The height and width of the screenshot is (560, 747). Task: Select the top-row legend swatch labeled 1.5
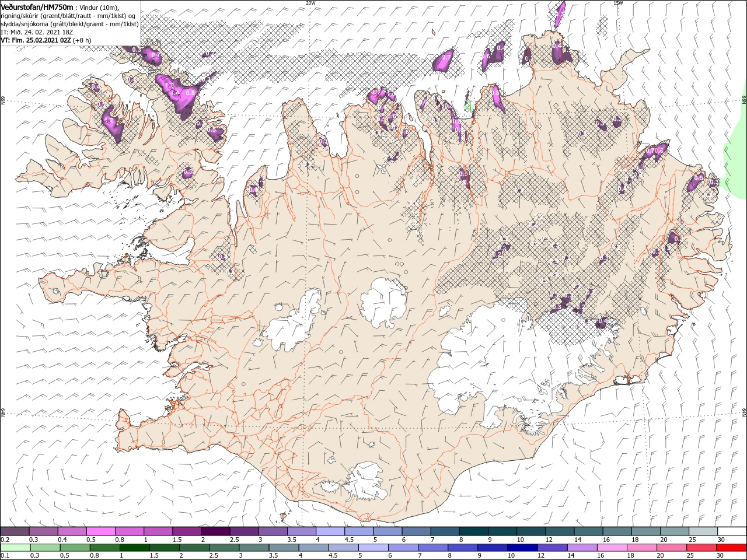[187, 531]
